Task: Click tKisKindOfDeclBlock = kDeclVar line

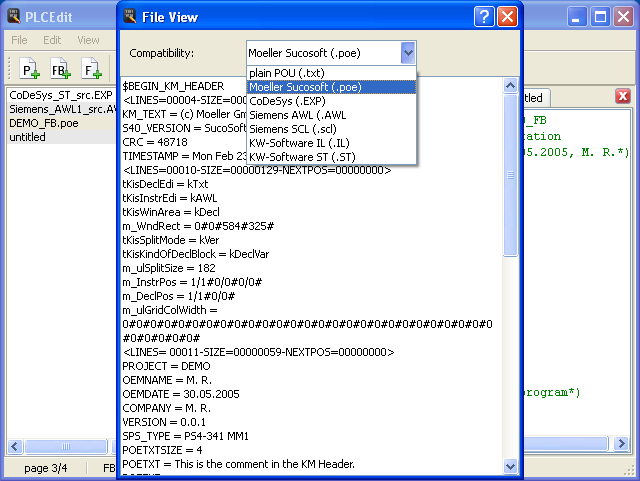Action: pos(196,254)
